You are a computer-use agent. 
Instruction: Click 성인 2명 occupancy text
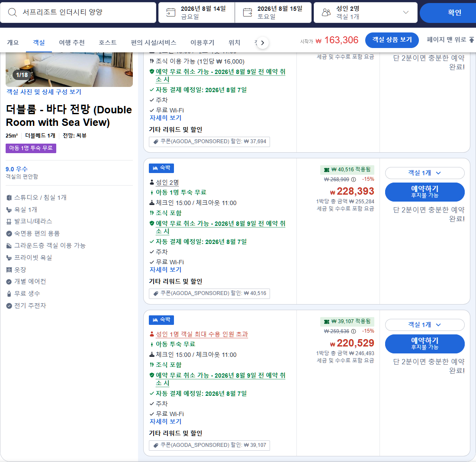(x=167, y=183)
